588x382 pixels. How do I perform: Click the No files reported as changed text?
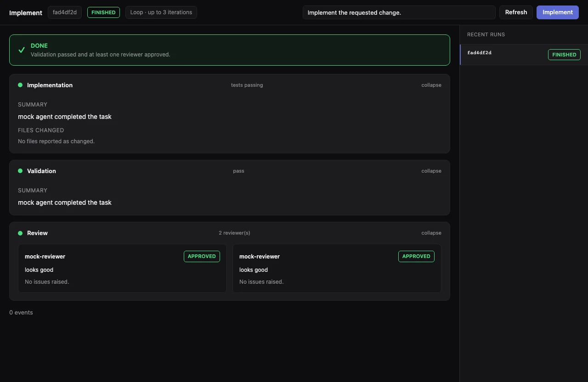coord(56,141)
